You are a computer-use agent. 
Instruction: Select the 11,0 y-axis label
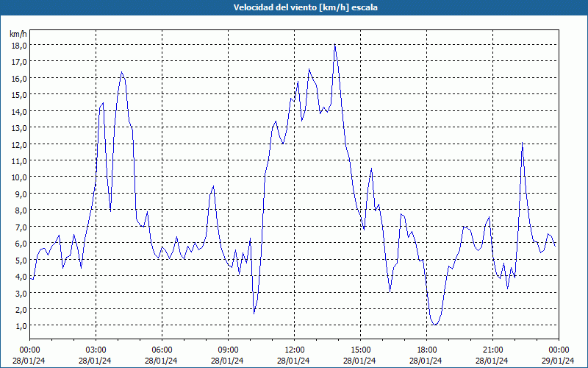point(21,160)
